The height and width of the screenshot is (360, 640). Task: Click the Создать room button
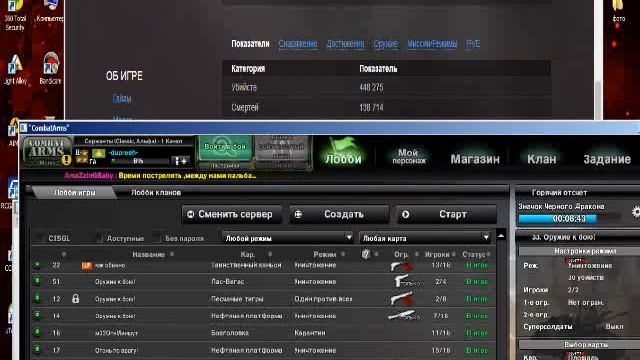point(339,214)
